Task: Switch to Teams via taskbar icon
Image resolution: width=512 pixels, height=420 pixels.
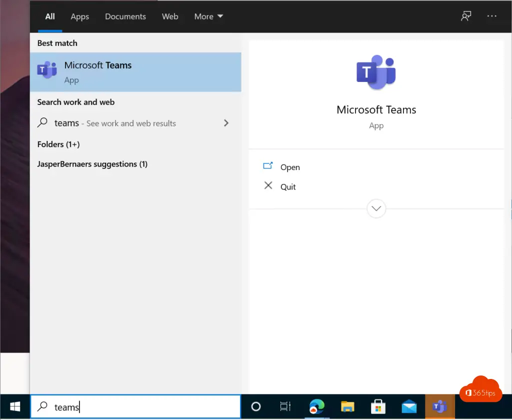Action: pyautogui.click(x=439, y=407)
